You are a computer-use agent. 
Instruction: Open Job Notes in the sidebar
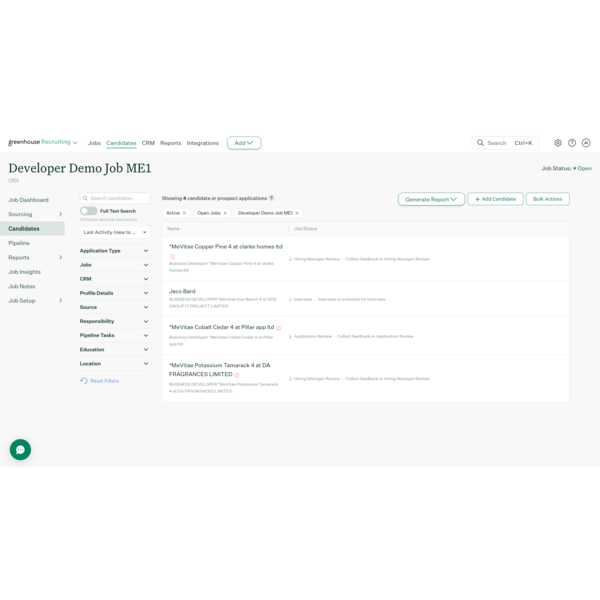(x=22, y=287)
